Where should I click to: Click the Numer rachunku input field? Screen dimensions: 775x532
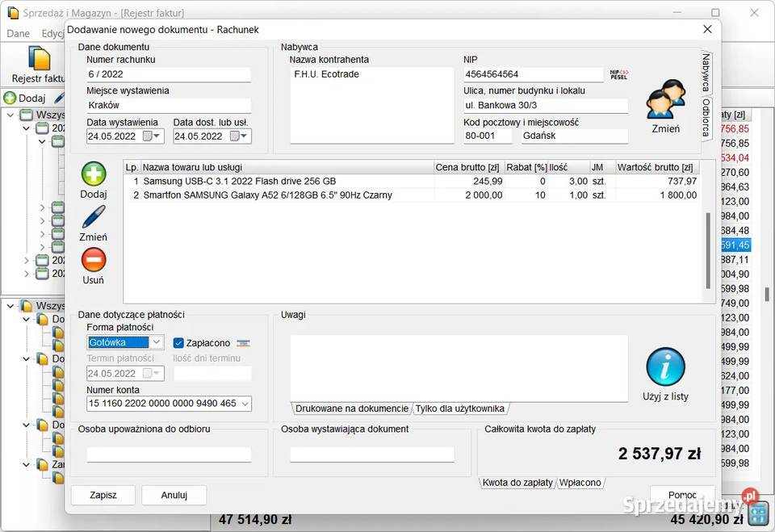point(168,74)
